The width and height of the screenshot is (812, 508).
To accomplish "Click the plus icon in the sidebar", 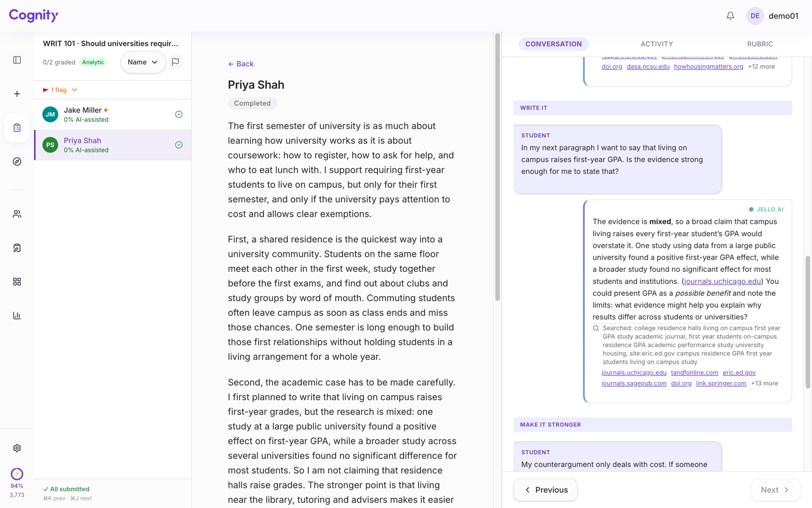I will 17,94.
